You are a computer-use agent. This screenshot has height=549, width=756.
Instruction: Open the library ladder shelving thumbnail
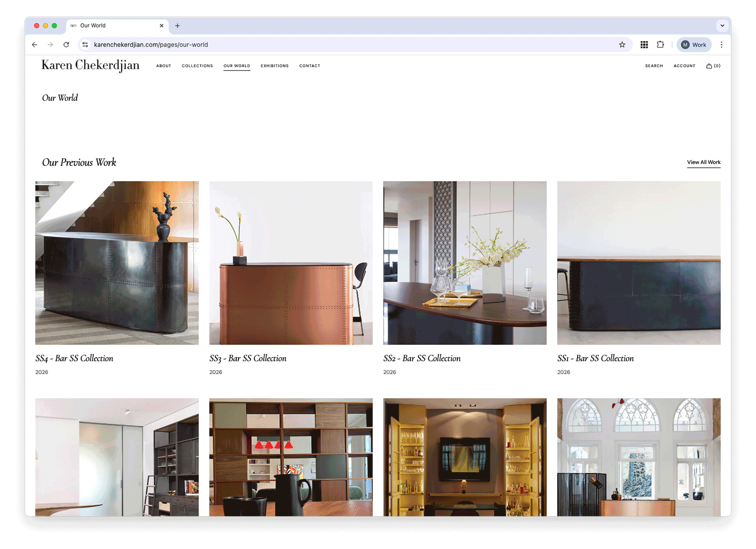point(117,457)
